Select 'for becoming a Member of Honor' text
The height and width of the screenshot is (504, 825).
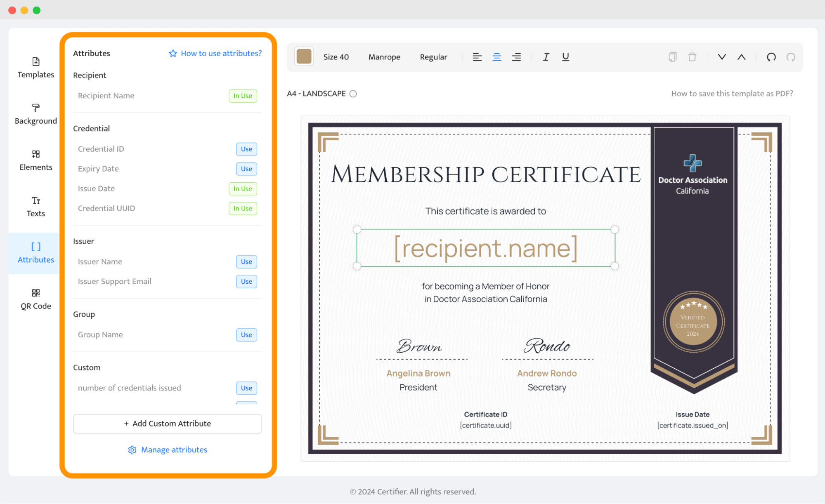pyautogui.click(x=486, y=286)
